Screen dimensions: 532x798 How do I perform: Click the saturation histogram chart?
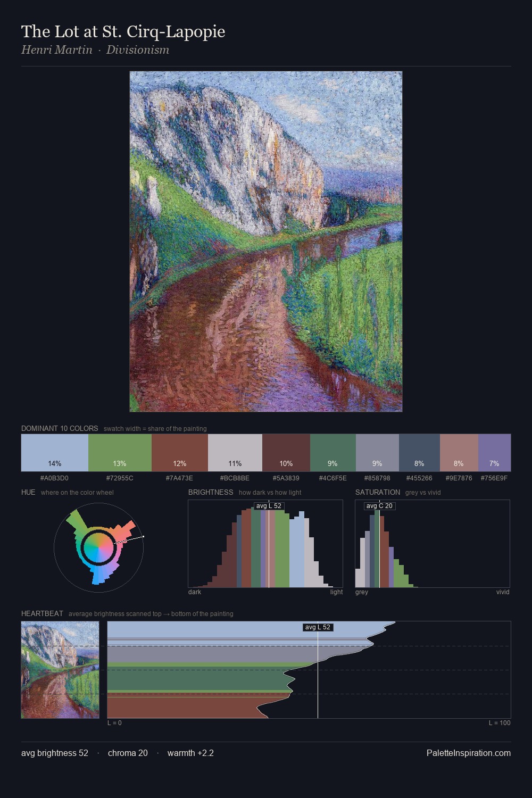coord(433,544)
